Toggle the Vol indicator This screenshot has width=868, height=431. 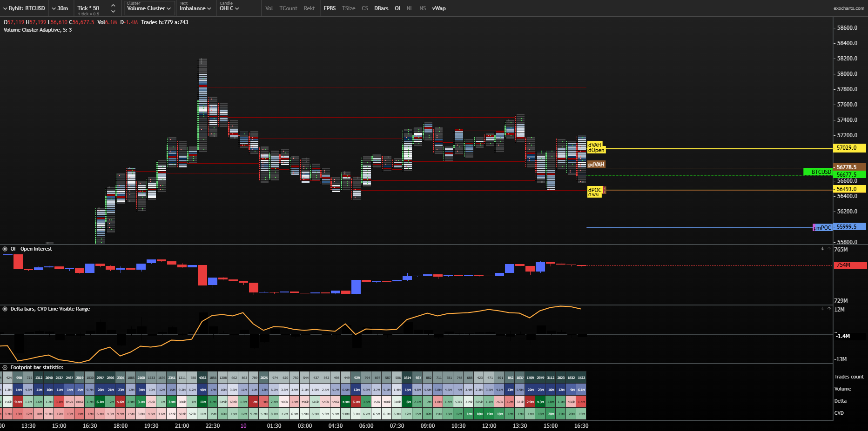click(269, 8)
